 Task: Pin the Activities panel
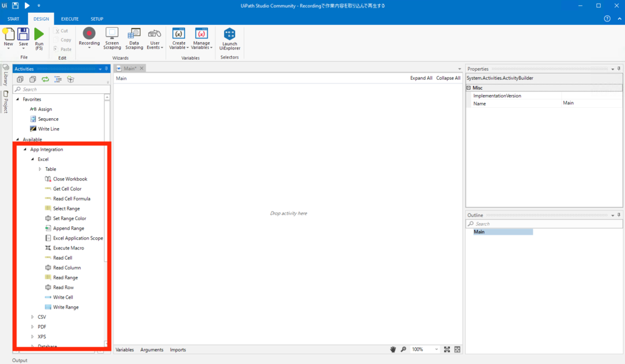pyautogui.click(x=106, y=68)
